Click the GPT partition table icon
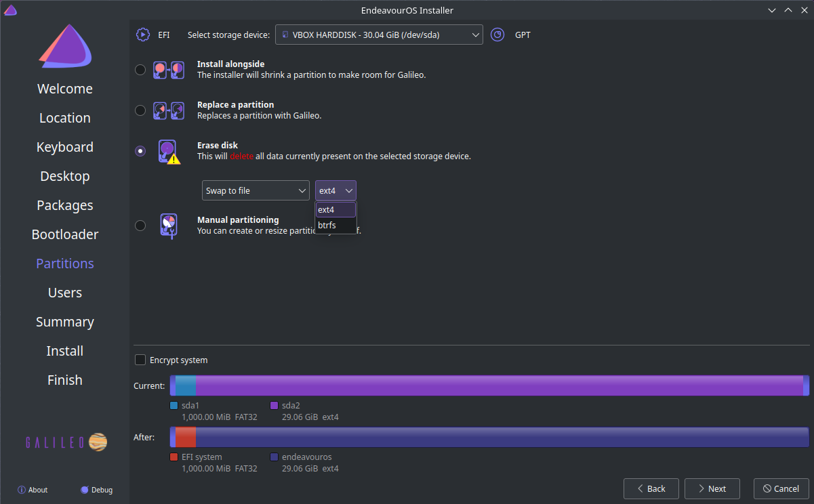This screenshot has height=504, width=814. (497, 35)
